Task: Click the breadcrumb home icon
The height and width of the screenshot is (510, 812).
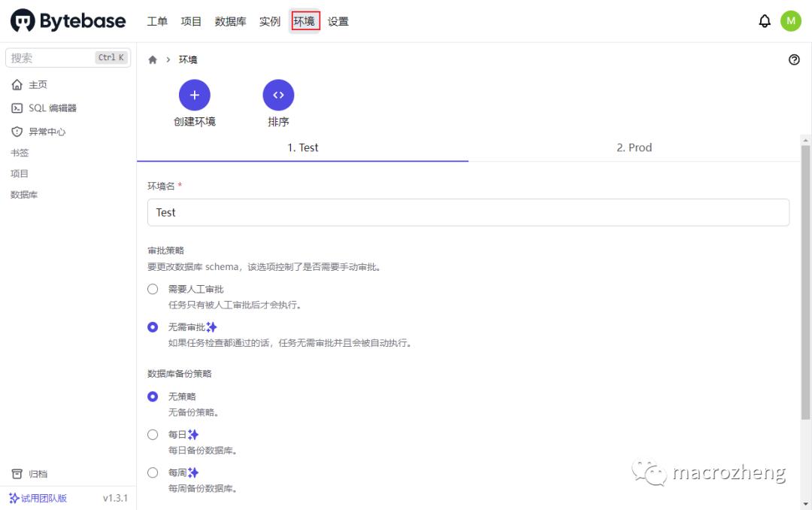Action: point(153,59)
